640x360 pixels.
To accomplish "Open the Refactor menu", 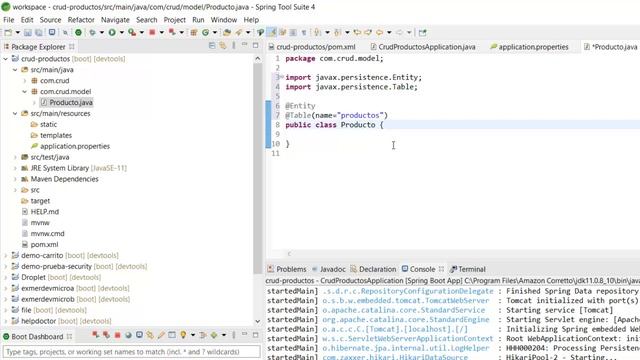I will click(x=81, y=20).
